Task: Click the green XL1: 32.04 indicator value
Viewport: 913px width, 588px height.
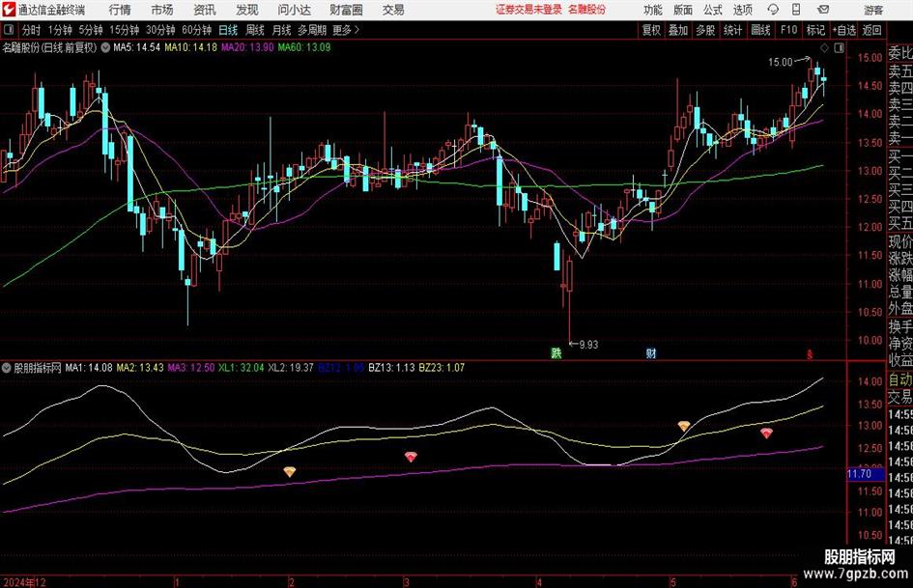Action: 242,367
